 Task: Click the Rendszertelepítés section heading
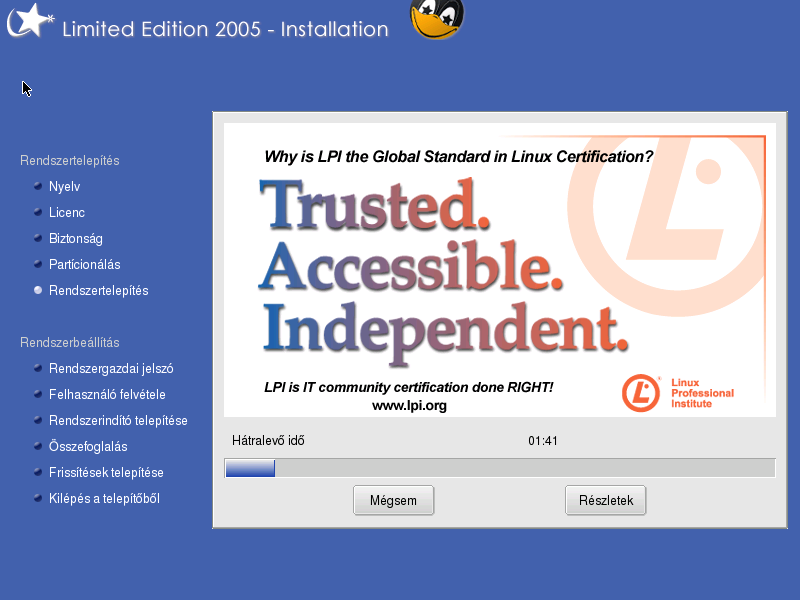coord(70,160)
